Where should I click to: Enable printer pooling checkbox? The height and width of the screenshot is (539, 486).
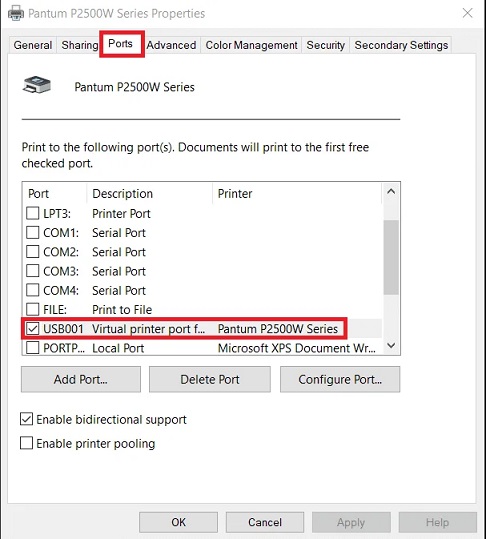coord(26,443)
